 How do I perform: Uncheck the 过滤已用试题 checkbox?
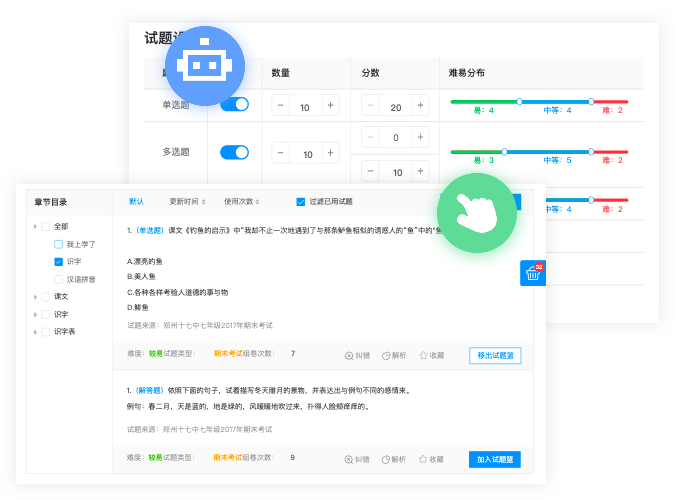coord(301,201)
